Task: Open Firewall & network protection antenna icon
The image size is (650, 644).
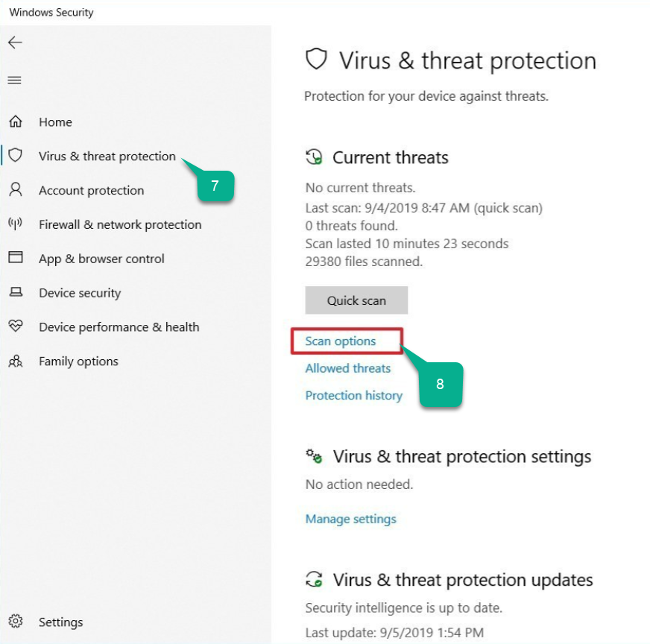Action: (16, 224)
